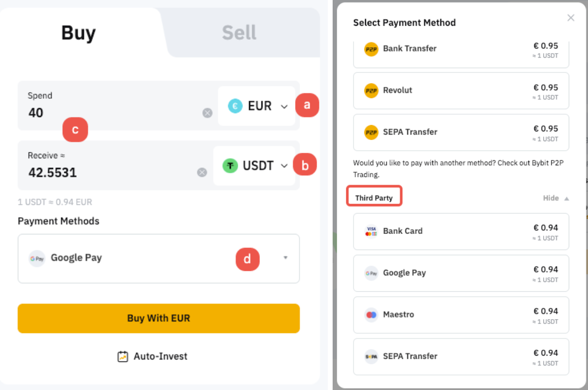Open the USDT coin dropdown
The height and width of the screenshot is (390, 588).
[x=284, y=166]
